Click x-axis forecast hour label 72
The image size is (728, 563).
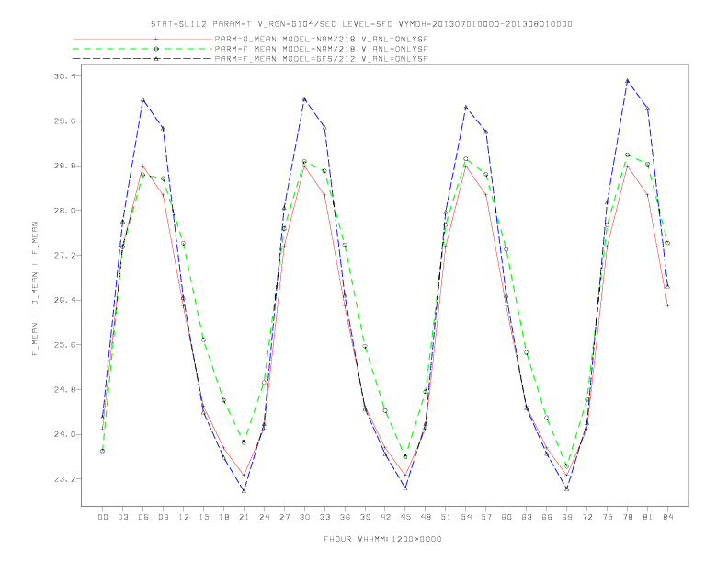[586, 517]
